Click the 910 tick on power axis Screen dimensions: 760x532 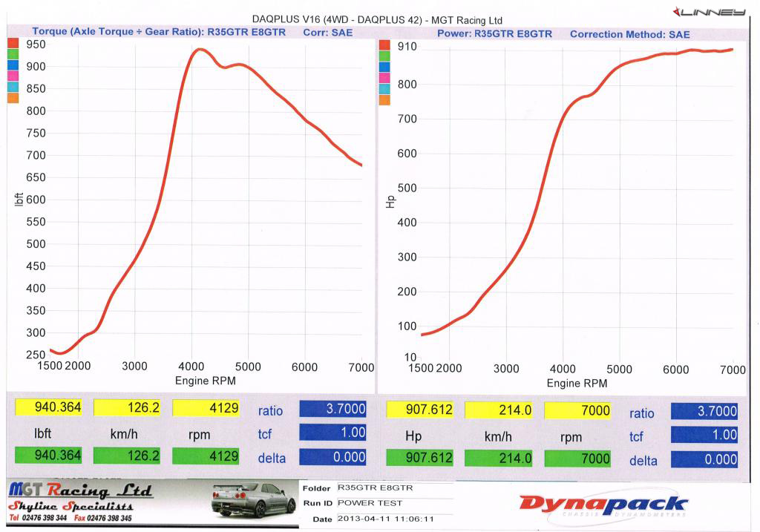[x=407, y=47]
